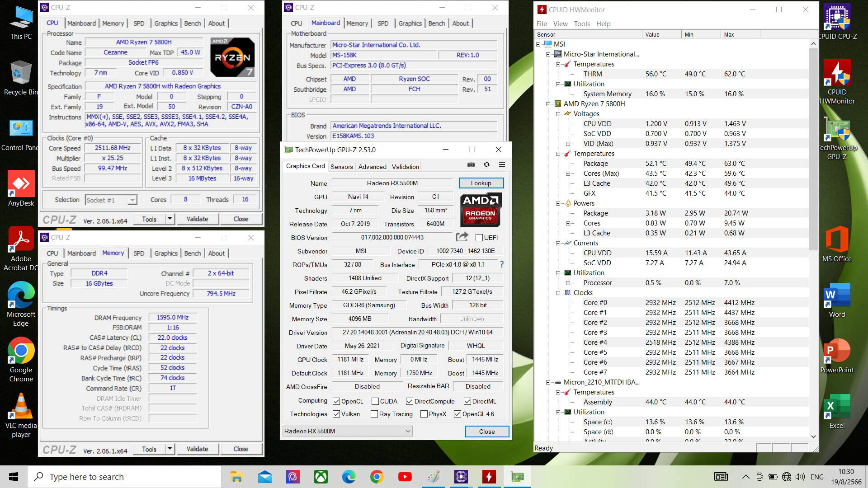Open AnyDesk desktop shortcut
Viewport: 868px width, 488px height.
tap(21, 188)
